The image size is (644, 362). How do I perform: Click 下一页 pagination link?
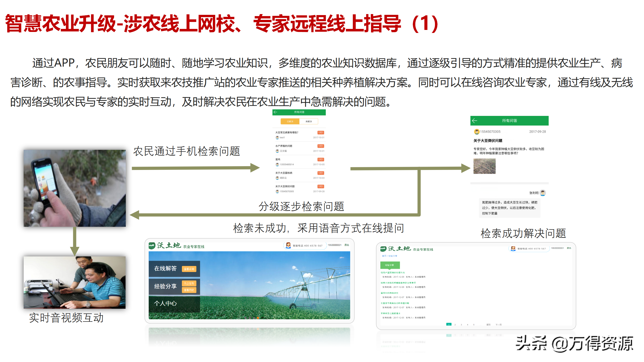pyautogui.click(x=498, y=325)
